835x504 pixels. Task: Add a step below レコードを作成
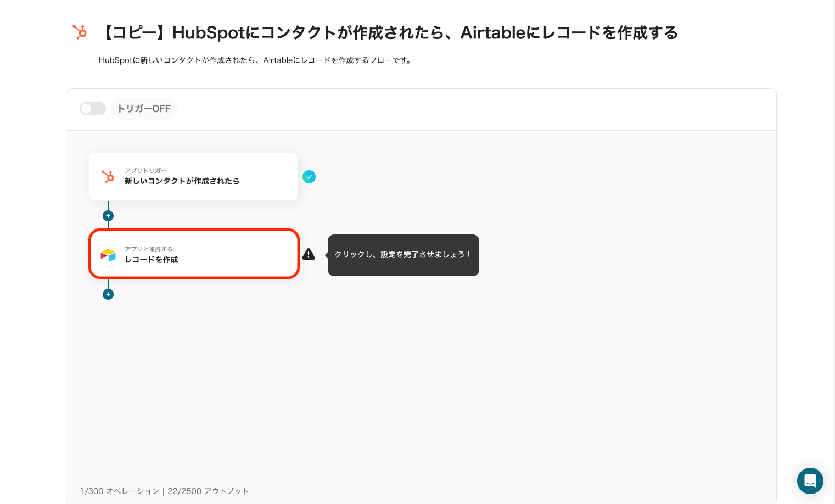(x=108, y=294)
